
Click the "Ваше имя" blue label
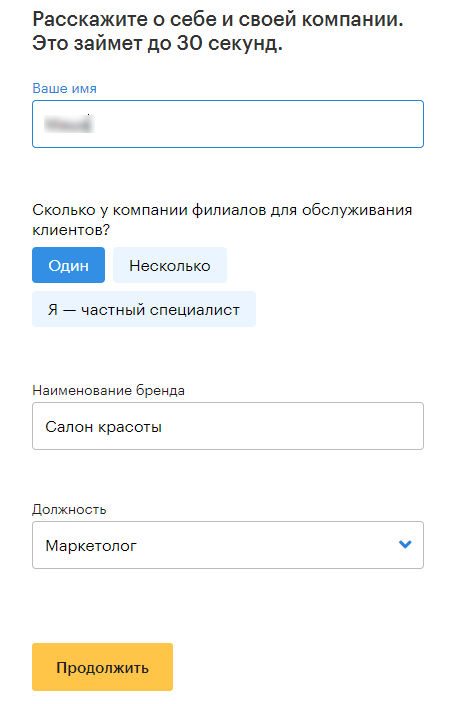(x=64, y=88)
